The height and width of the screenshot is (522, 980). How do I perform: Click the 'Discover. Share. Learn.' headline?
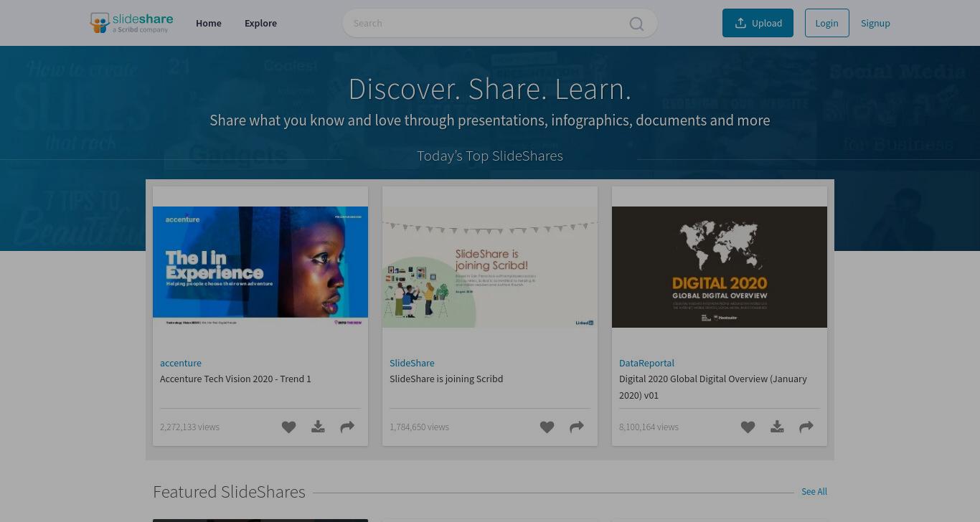point(490,89)
